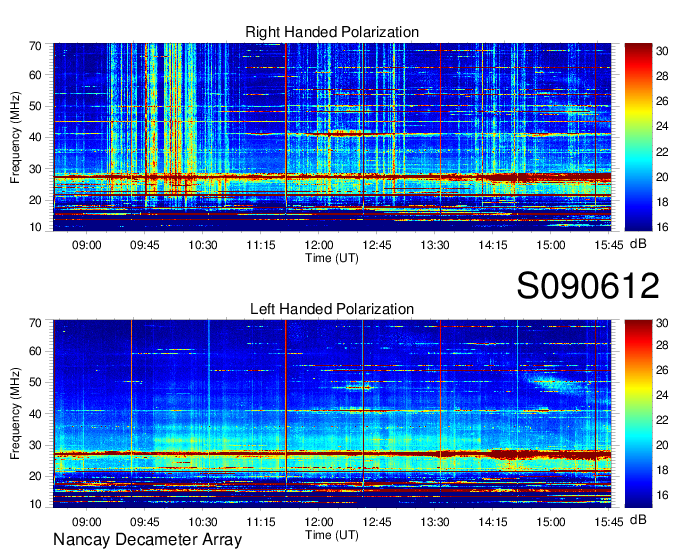The width and height of the screenshot is (680, 552).
Task: Click the 10 MHz tick on Right Handed plot
Action: point(35,227)
